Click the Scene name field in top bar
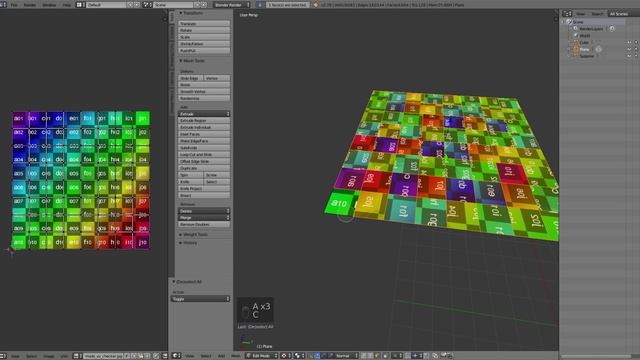Image resolution: width=640 pixels, height=360 pixels. pyautogui.click(x=173, y=5)
